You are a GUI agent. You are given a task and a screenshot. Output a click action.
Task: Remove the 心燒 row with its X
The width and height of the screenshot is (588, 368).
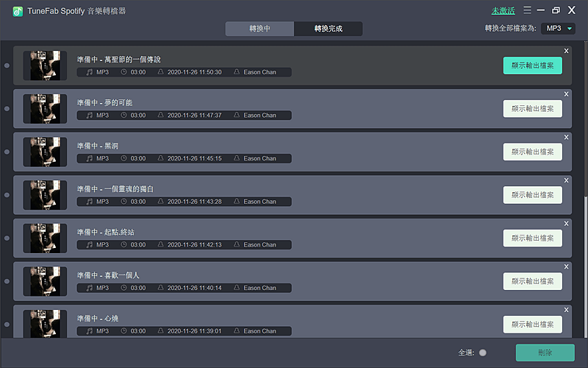click(x=566, y=310)
